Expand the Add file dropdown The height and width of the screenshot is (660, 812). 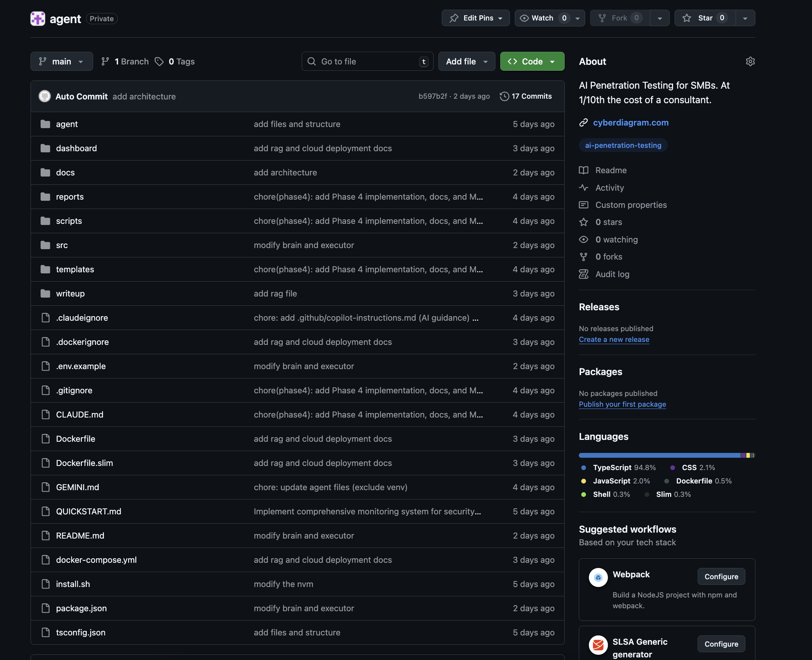pyautogui.click(x=466, y=61)
